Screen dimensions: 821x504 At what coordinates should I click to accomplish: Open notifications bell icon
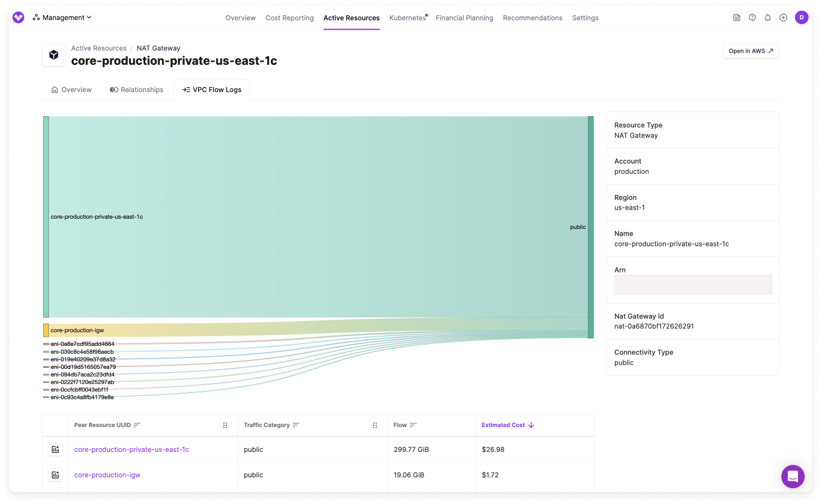(768, 18)
